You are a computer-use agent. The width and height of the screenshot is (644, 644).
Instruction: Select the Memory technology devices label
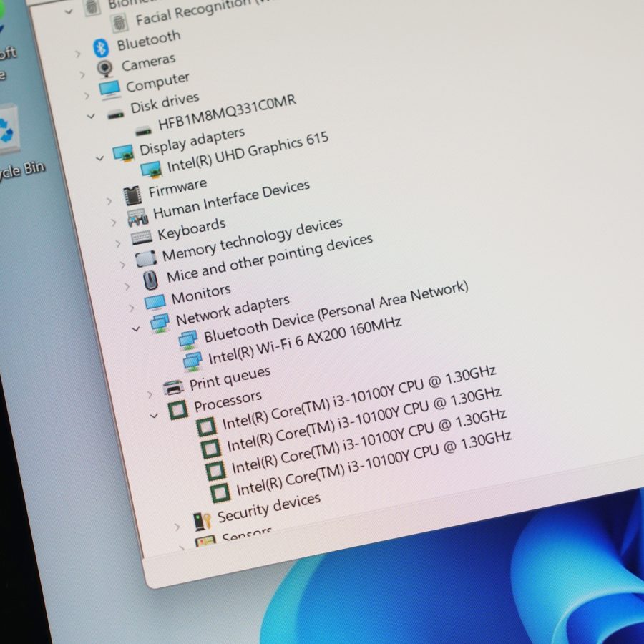(252, 240)
